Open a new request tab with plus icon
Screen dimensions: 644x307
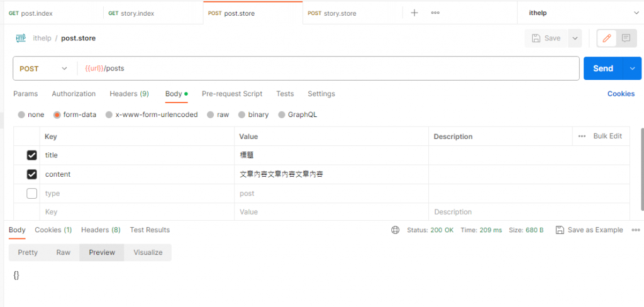click(x=414, y=13)
